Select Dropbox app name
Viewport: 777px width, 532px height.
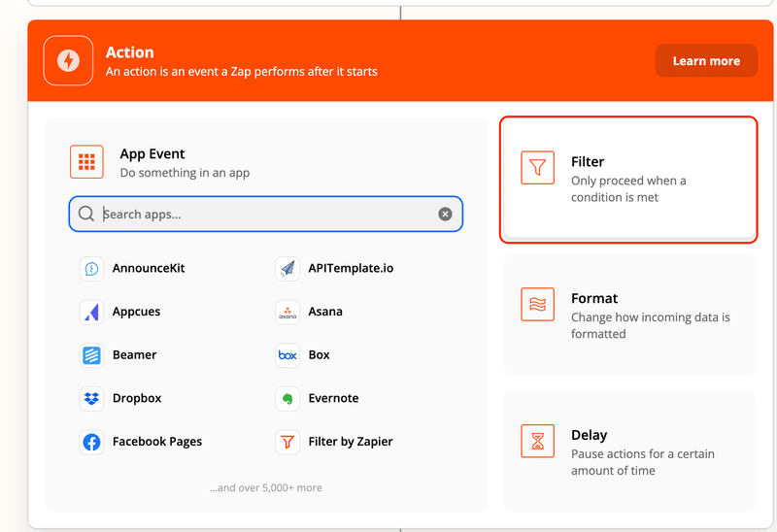137,398
